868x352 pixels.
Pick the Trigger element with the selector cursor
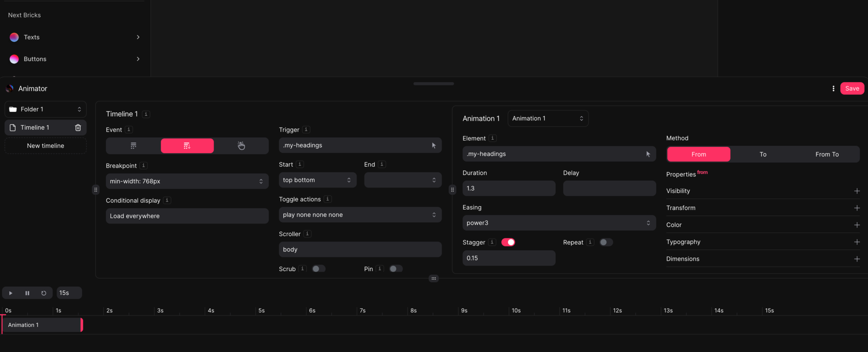click(x=434, y=145)
